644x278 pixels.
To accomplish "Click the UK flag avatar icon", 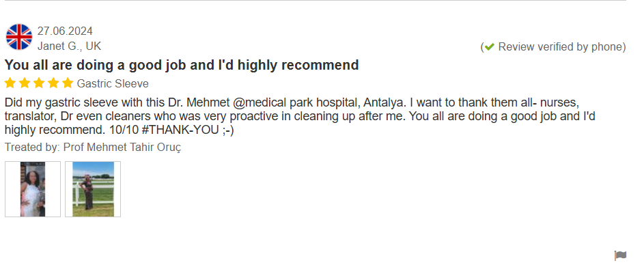I will (x=19, y=38).
